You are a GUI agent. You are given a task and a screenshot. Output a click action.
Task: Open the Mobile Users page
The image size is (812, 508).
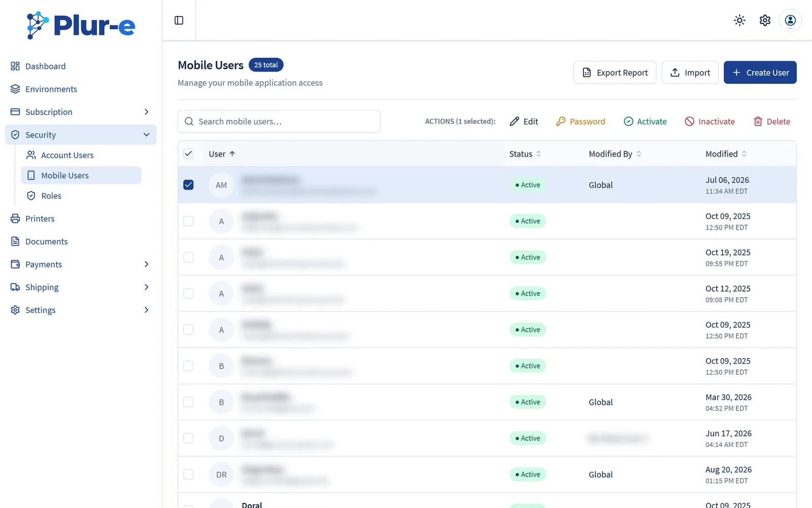pos(81,175)
